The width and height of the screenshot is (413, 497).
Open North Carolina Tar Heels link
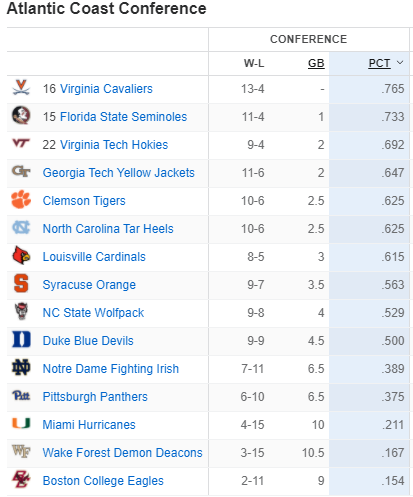(x=108, y=229)
